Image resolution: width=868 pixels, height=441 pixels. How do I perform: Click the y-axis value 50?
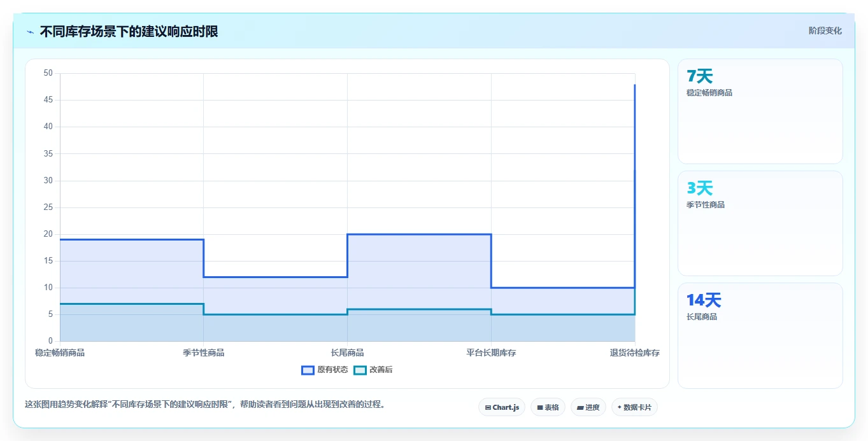click(x=48, y=73)
